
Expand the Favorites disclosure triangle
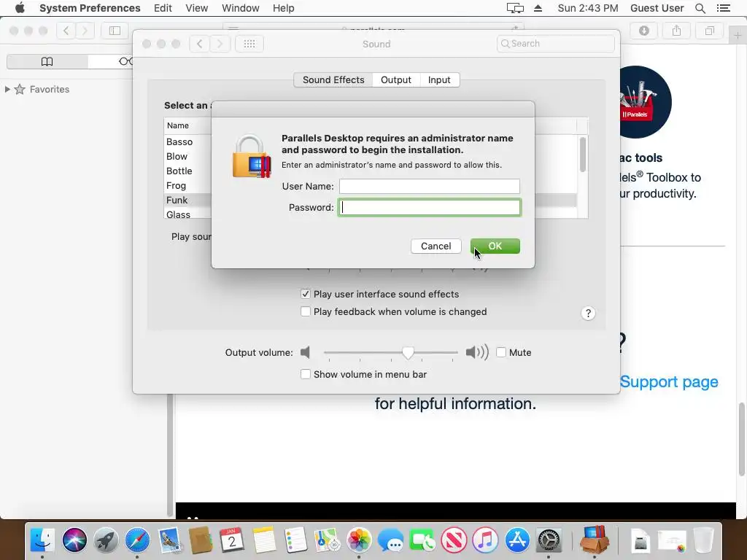tap(7, 89)
